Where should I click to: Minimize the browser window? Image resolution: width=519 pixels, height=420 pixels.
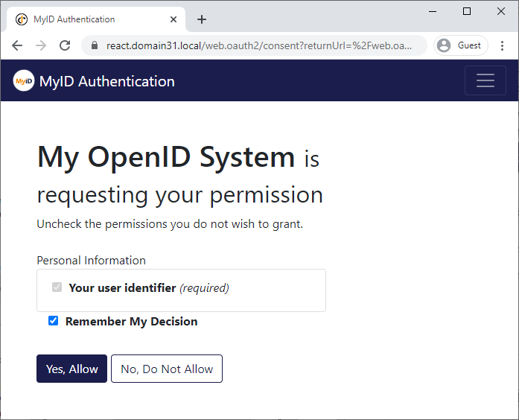pyautogui.click(x=433, y=11)
